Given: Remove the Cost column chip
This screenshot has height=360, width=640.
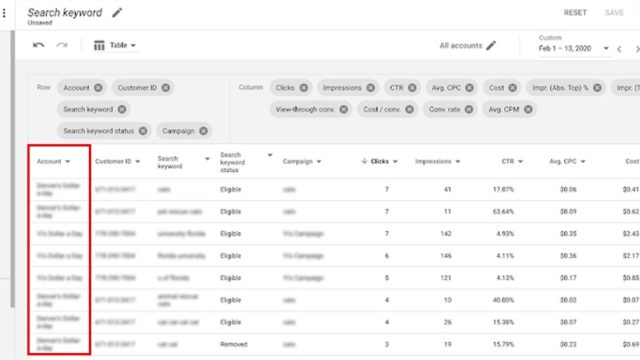Looking at the screenshot, I should [x=513, y=88].
